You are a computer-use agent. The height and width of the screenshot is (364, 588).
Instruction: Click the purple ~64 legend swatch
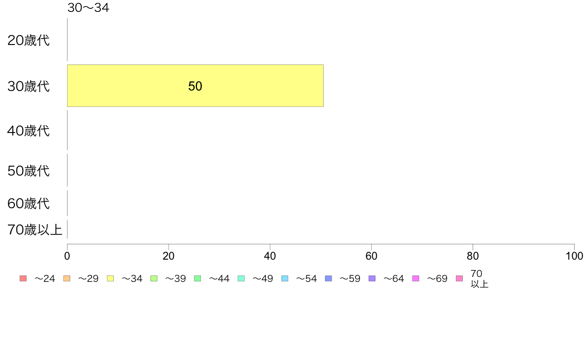[372, 278]
